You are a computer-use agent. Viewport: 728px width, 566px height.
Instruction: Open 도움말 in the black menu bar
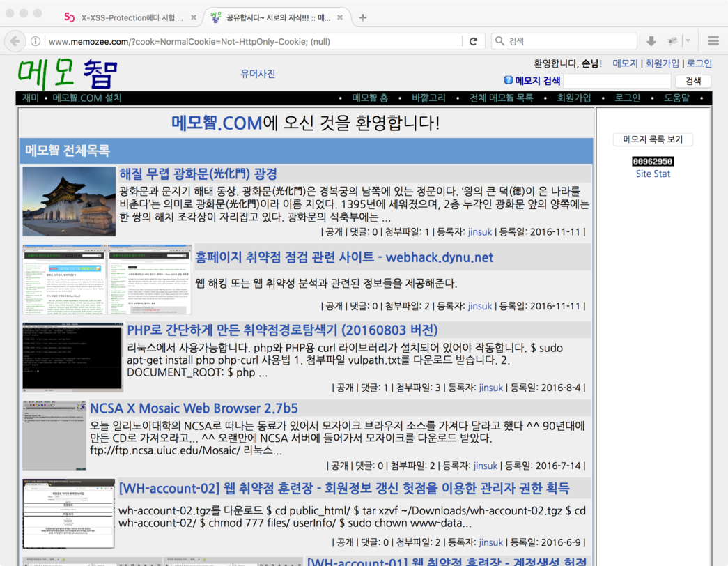coord(676,98)
